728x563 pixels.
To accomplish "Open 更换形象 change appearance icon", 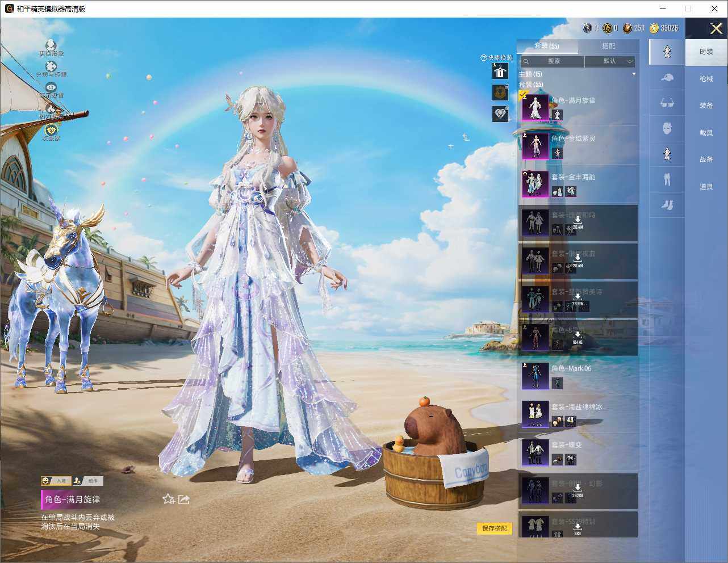I will click(x=51, y=47).
